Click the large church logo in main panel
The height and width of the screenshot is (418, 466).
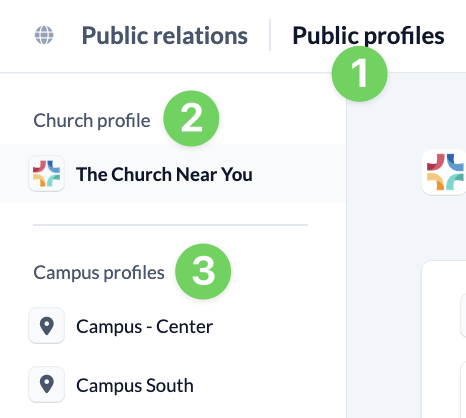point(444,172)
